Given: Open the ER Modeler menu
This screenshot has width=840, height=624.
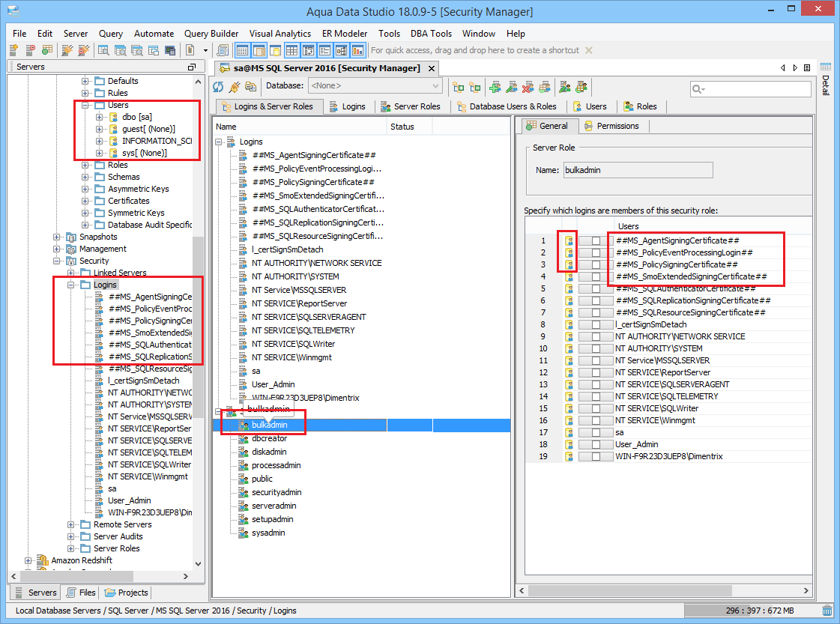Looking at the screenshot, I should 345,34.
